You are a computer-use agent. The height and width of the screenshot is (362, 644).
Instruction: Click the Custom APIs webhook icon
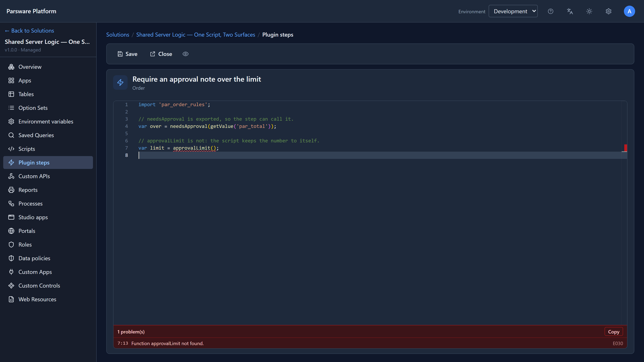click(x=11, y=176)
